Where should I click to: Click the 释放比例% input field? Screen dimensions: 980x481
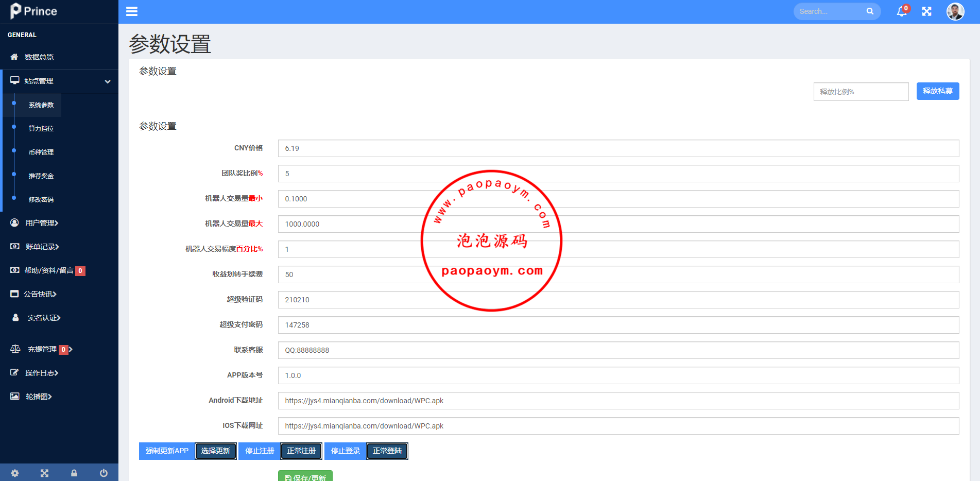click(x=861, y=92)
